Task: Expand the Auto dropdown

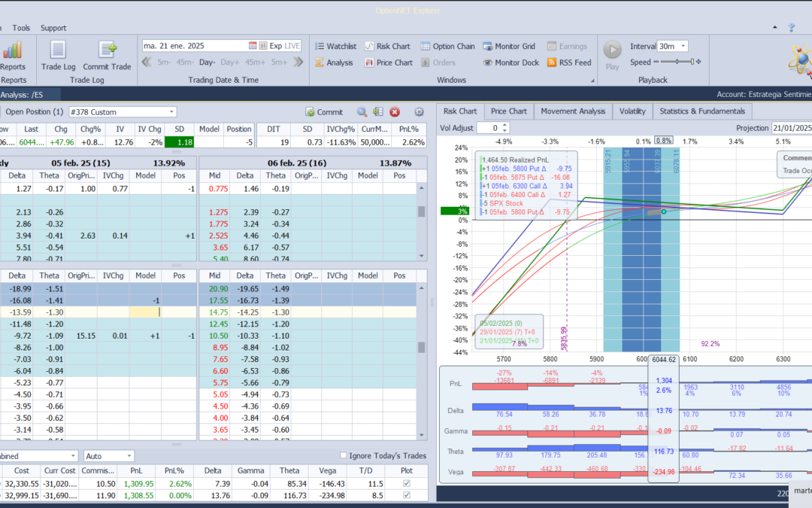Action: pyautogui.click(x=129, y=456)
